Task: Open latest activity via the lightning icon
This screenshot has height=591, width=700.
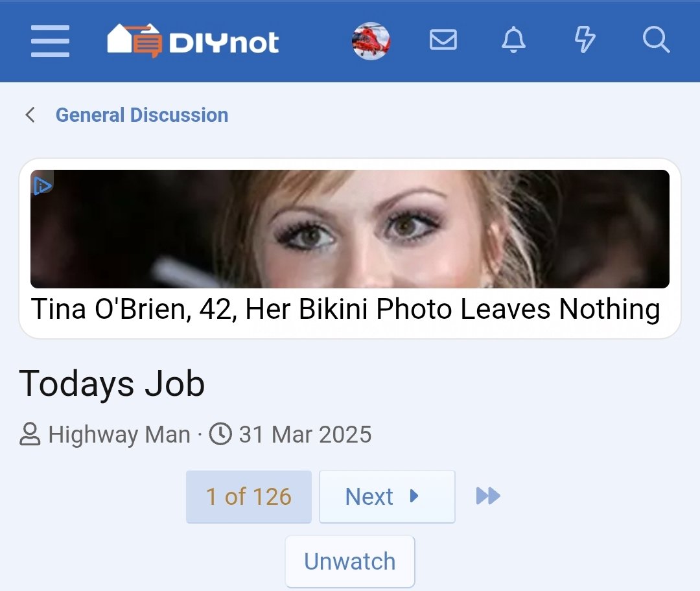Action: pyautogui.click(x=584, y=41)
